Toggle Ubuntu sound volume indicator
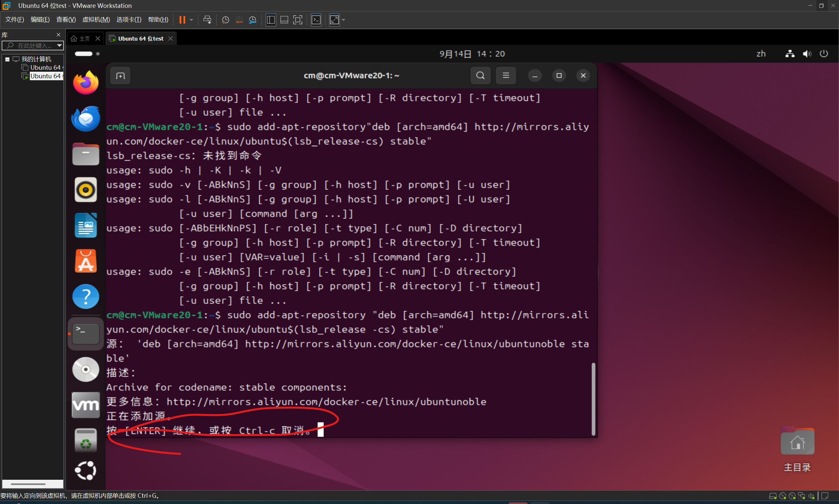This screenshot has width=839, height=504. 807,54
